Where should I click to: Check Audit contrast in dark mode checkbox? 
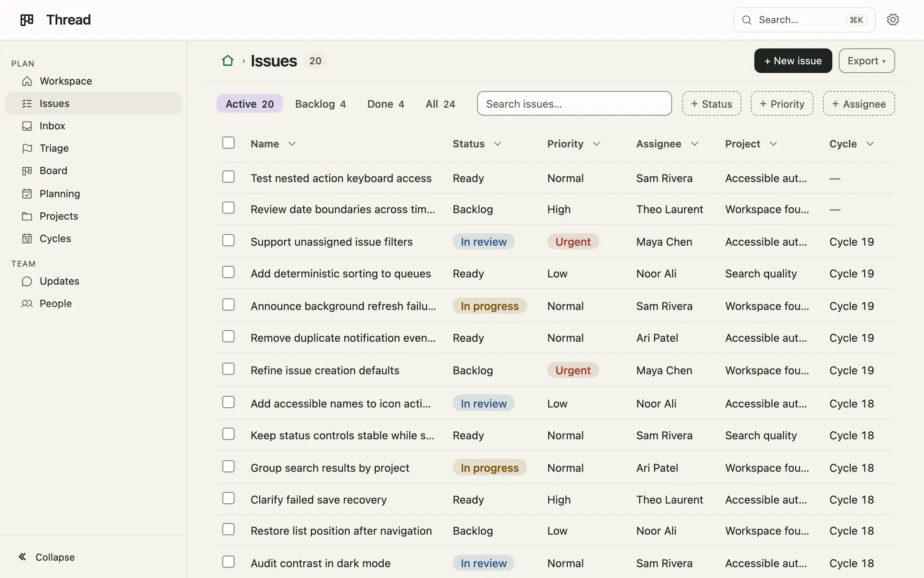[x=228, y=562]
